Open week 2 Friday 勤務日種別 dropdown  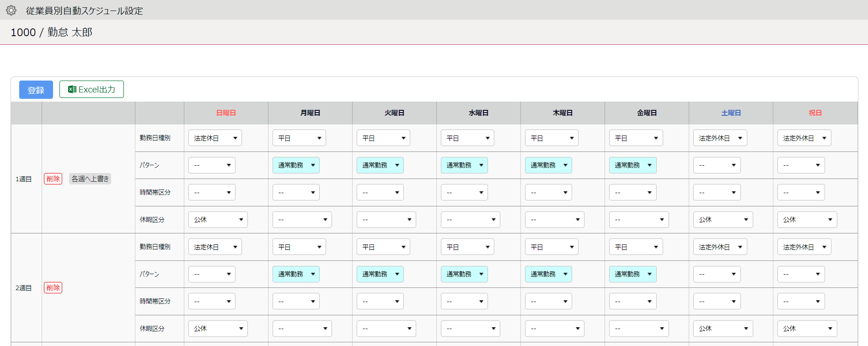pyautogui.click(x=636, y=247)
